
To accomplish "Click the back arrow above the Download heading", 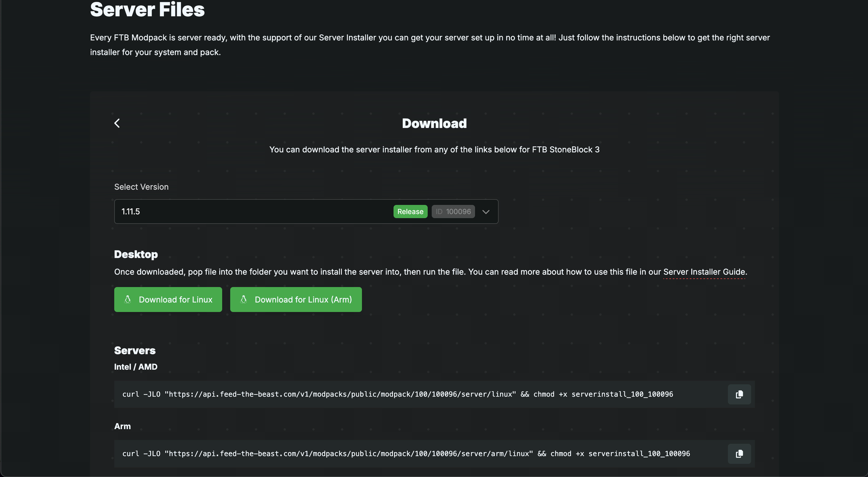I will (117, 123).
